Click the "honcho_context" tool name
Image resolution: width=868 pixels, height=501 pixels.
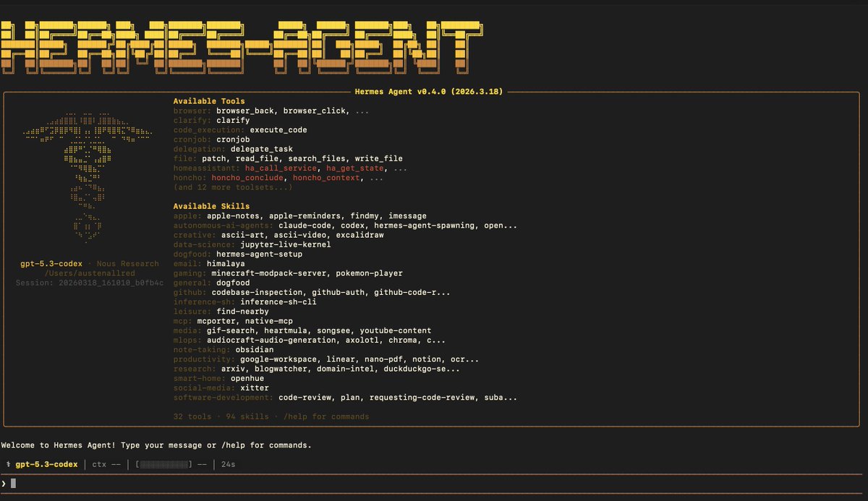point(326,178)
